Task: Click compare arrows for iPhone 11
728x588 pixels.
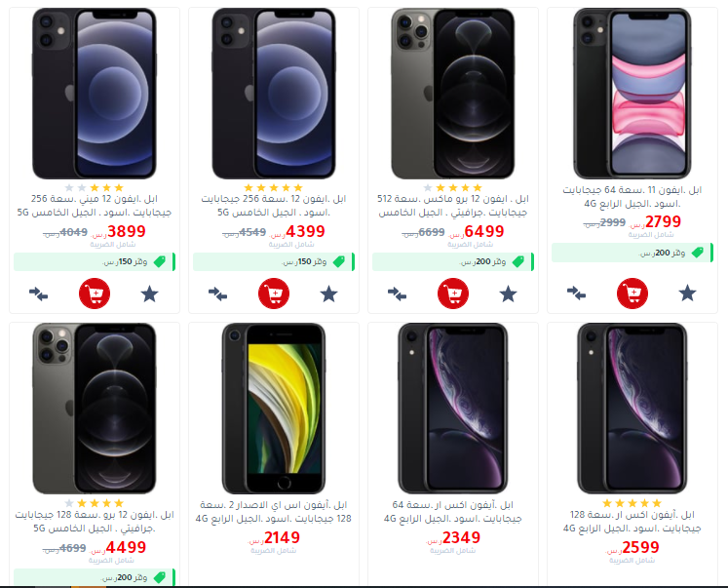Action: (x=576, y=294)
